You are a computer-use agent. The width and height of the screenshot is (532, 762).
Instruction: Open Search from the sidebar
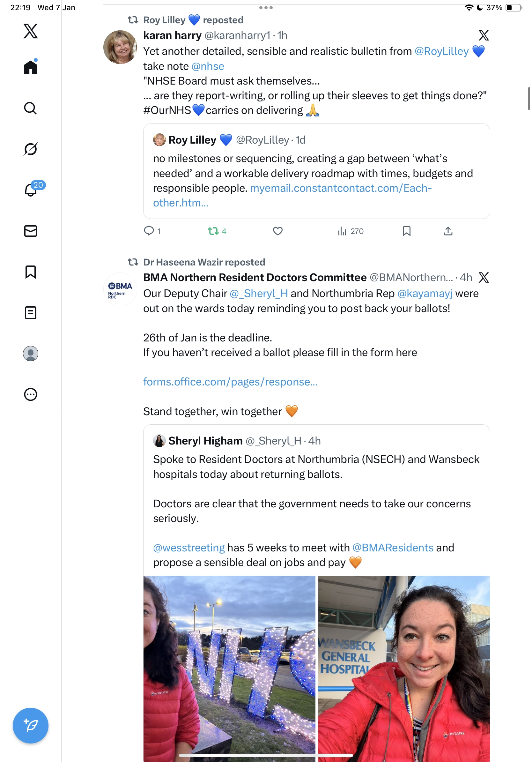coord(31,108)
